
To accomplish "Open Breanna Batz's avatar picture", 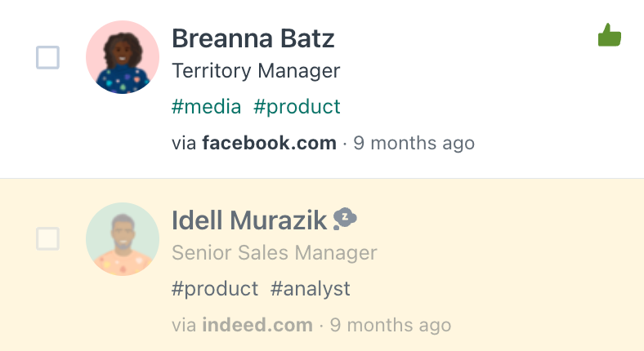I will coord(123,57).
